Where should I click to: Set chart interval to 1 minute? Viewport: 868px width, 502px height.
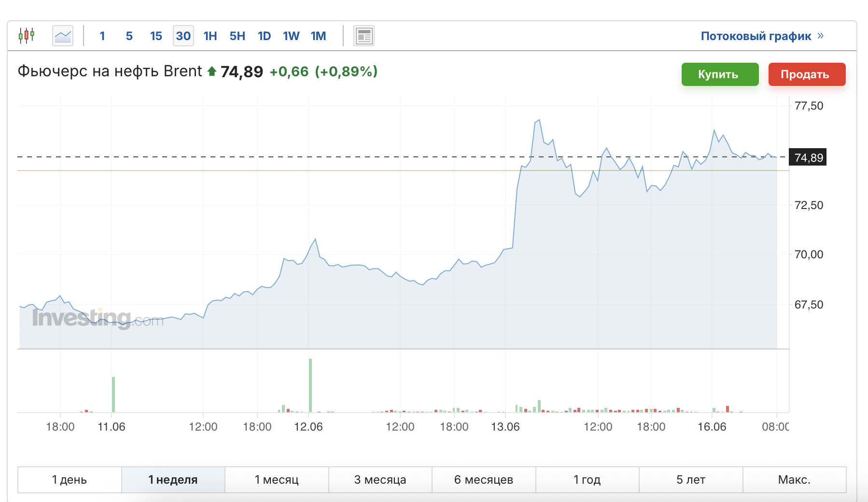[x=102, y=36]
